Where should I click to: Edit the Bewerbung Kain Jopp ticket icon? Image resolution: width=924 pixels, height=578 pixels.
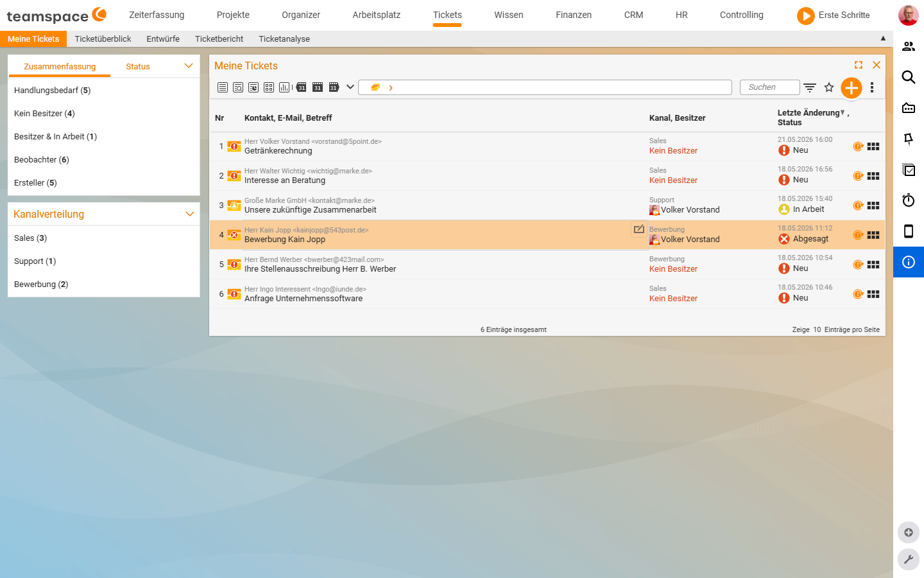(639, 229)
